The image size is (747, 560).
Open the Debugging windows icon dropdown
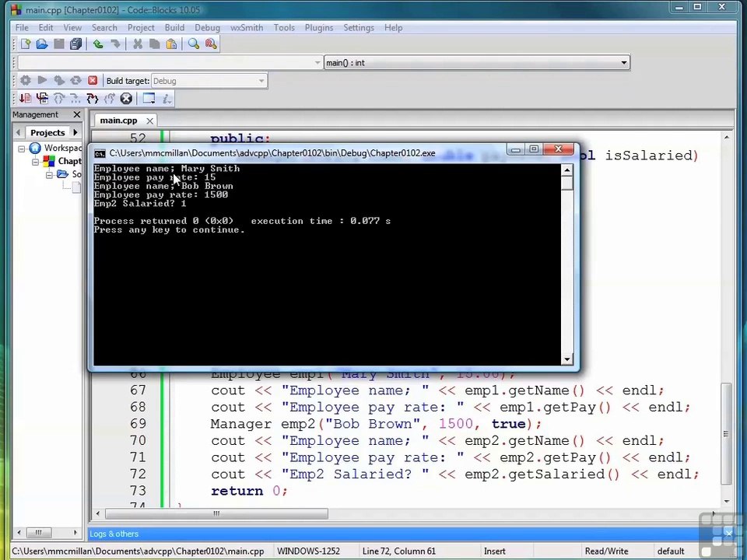coord(149,99)
